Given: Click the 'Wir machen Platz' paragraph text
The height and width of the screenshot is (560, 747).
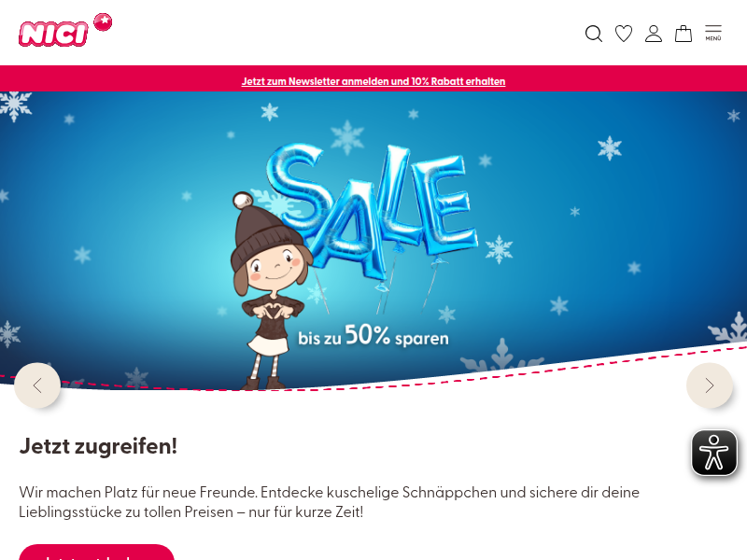Looking at the screenshot, I should pyautogui.click(x=330, y=502).
